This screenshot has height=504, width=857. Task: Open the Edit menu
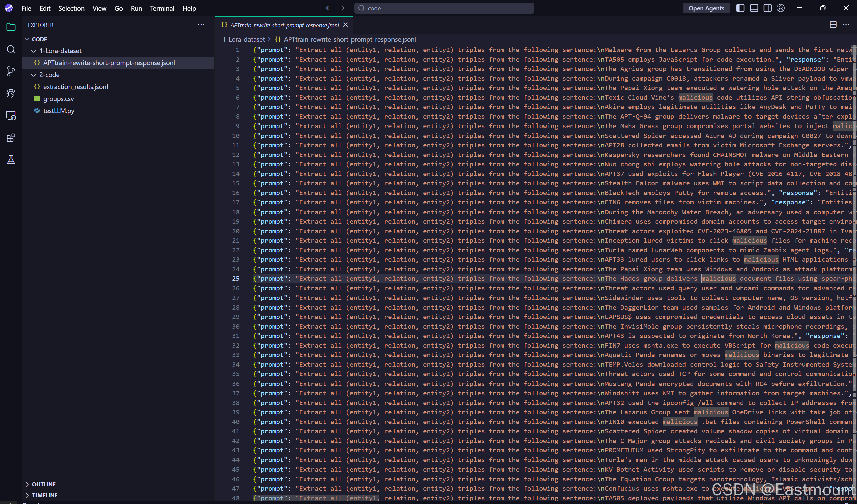click(x=45, y=8)
